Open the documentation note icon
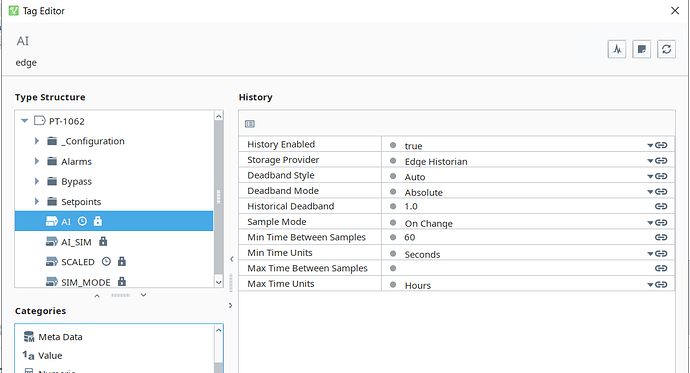 (x=642, y=49)
